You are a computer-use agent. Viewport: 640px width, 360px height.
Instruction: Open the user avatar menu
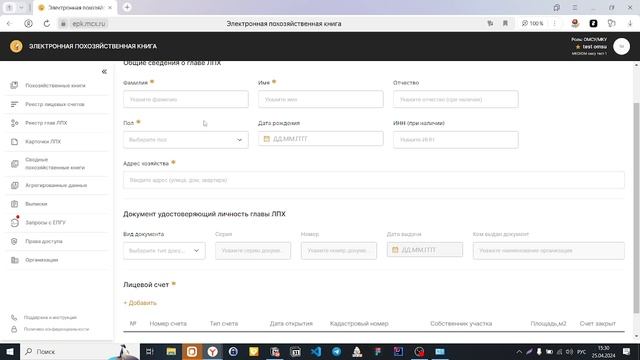[x=621, y=47]
